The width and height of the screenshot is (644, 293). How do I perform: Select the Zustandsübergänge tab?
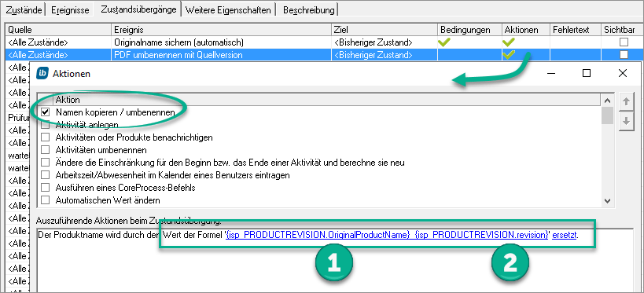tap(139, 9)
